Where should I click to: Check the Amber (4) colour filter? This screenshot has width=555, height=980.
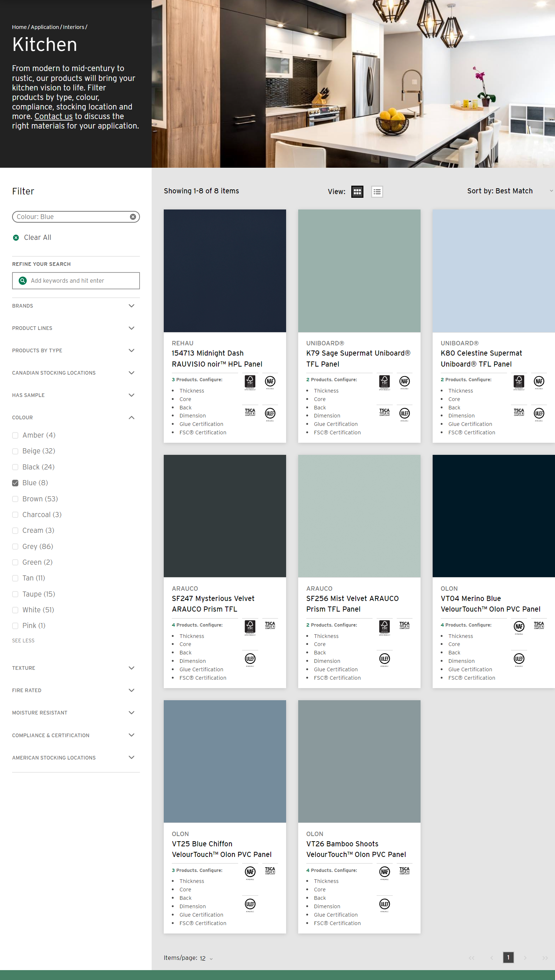15,435
